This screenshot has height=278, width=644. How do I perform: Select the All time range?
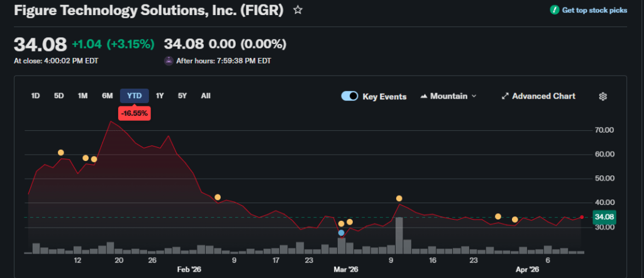point(206,96)
